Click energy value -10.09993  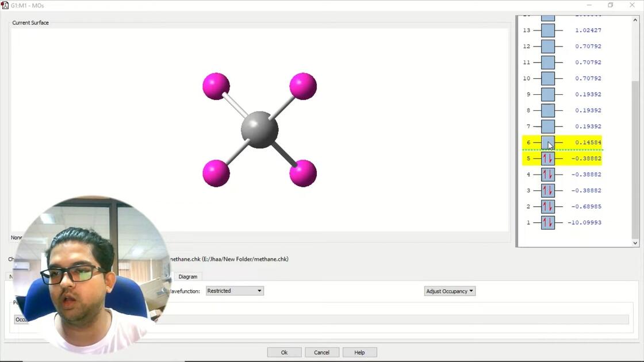[585, 222]
